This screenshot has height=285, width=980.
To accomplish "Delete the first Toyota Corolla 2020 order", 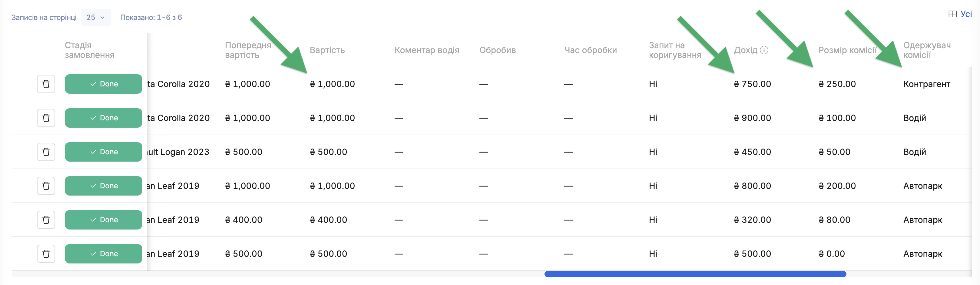I will click(46, 84).
